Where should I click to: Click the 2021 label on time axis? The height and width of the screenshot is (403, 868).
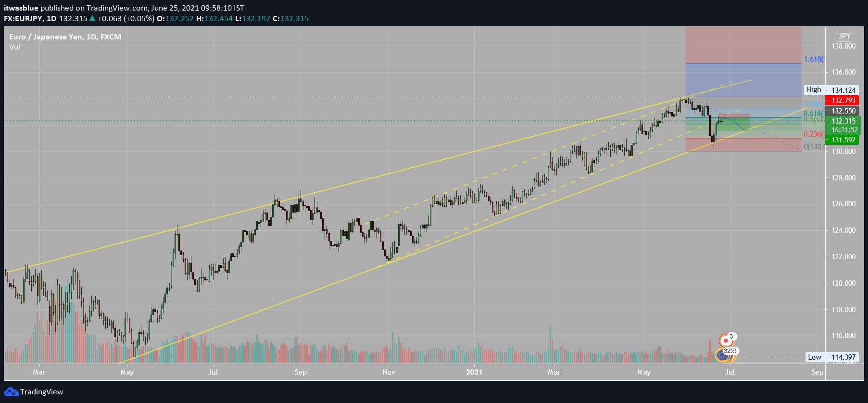click(x=474, y=372)
